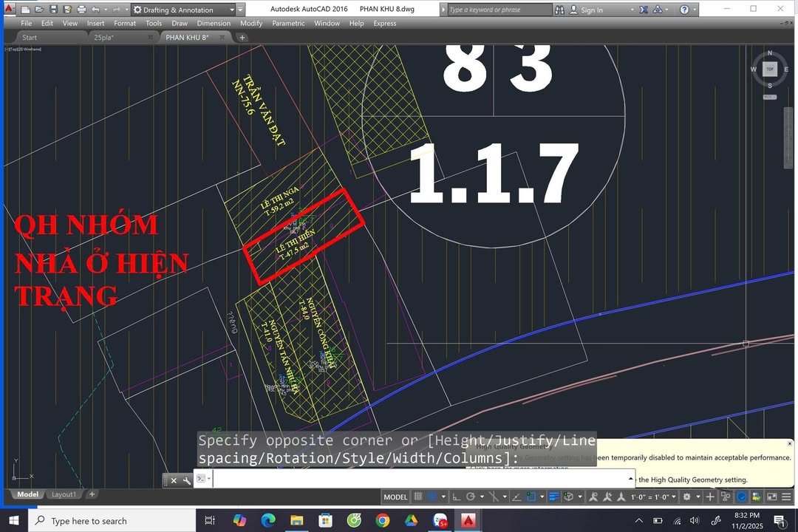Click the search binoculars icon
This screenshot has width=798, height=532.
point(560,10)
